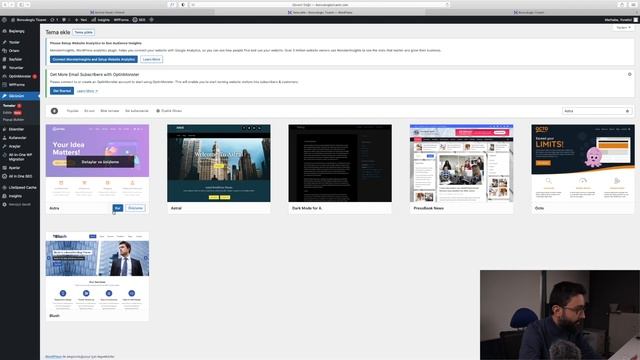Image resolution: width=640 pixels, height=360 pixels.
Task: Click the WordPress logo in admin bar
Action: [x=4, y=20]
